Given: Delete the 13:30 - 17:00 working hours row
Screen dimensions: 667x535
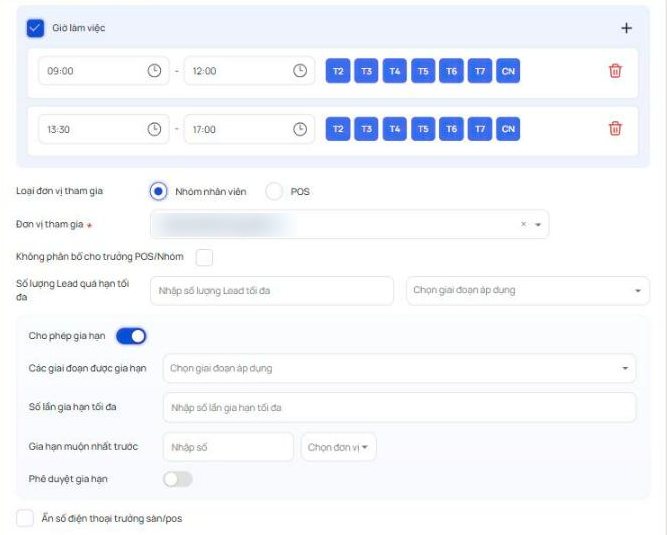Looking at the screenshot, I should [x=615, y=128].
